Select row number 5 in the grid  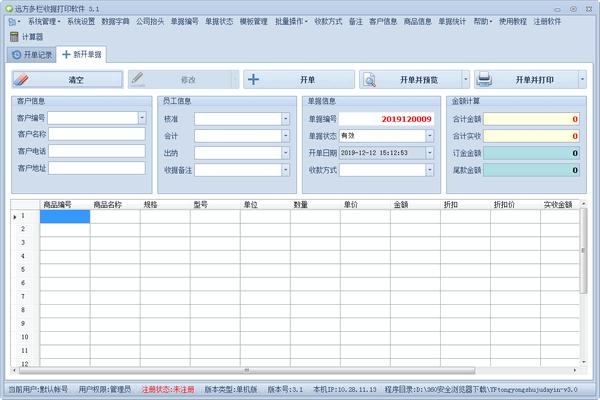tap(25, 269)
